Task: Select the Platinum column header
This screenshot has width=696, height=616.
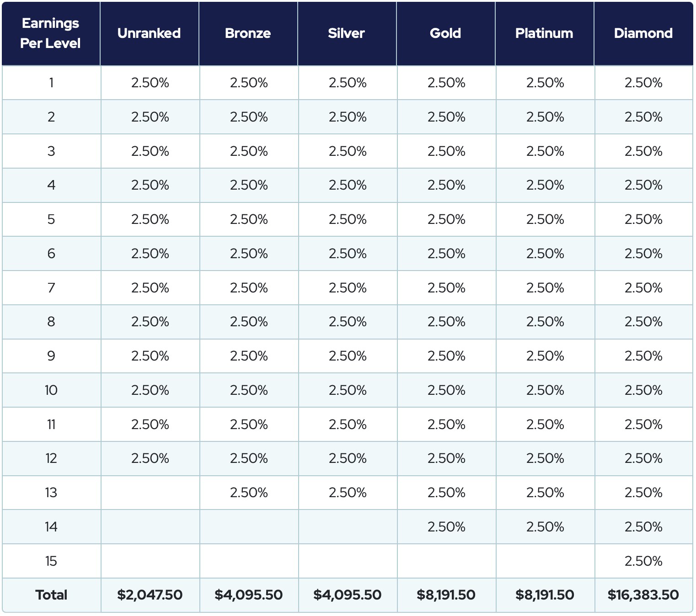Action: [x=544, y=33]
